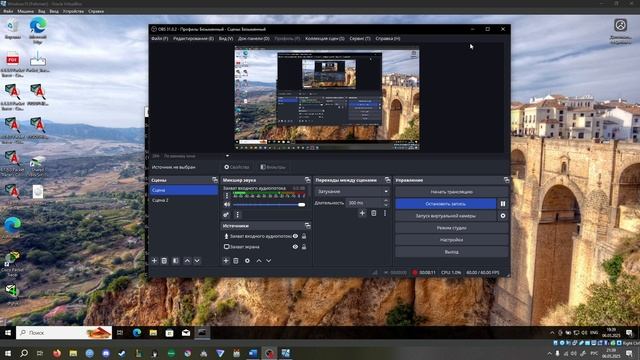
Task: Click Остановить запись button
Action: [x=446, y=203]
